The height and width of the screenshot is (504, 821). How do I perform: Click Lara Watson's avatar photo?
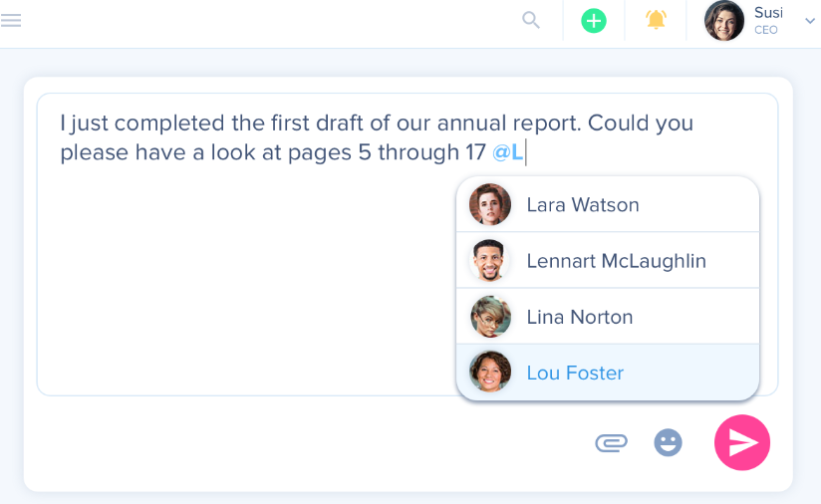(x=490, y=205)
